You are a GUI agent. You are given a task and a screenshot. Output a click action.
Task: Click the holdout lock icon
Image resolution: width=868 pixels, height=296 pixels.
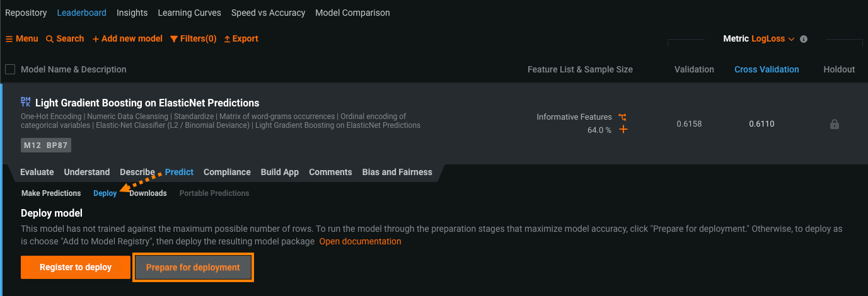835,124
